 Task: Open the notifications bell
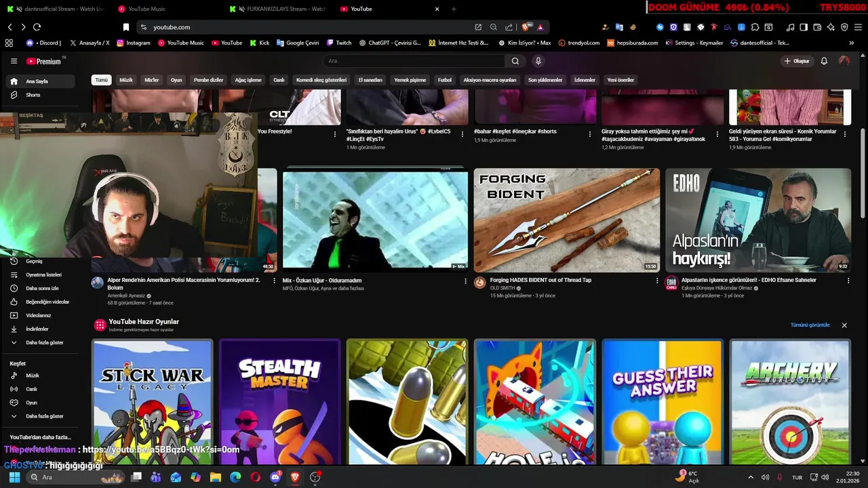click(x=824, y=61)
